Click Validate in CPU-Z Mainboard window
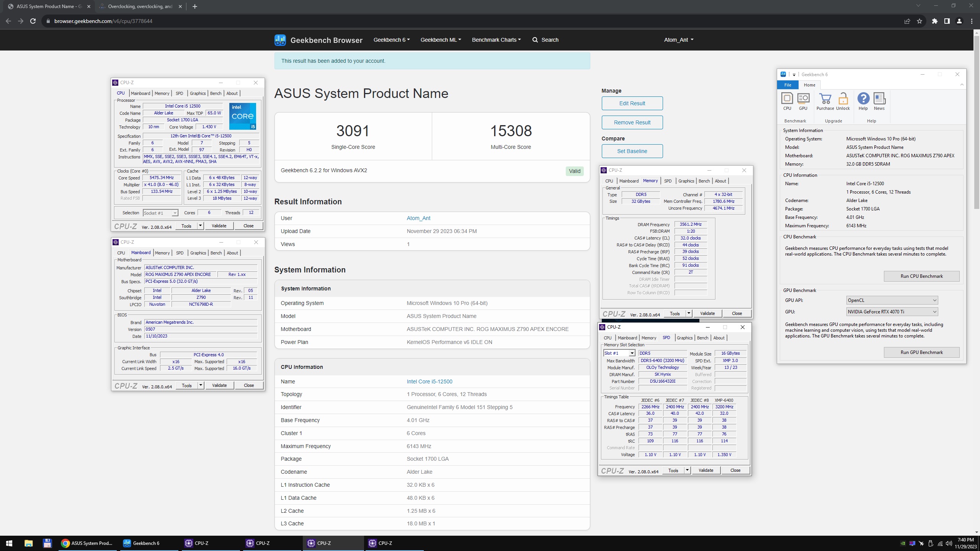The image size is (980, 551). (x=219, y=385)
